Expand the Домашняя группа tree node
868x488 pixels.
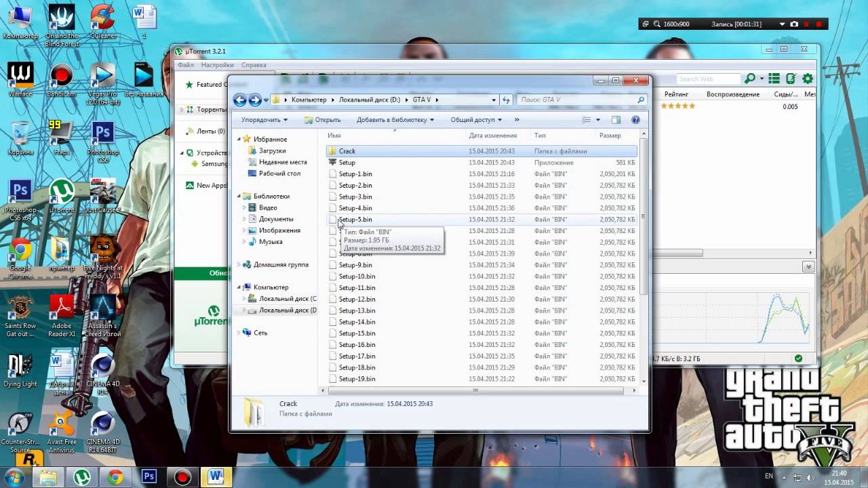point(239,265)
